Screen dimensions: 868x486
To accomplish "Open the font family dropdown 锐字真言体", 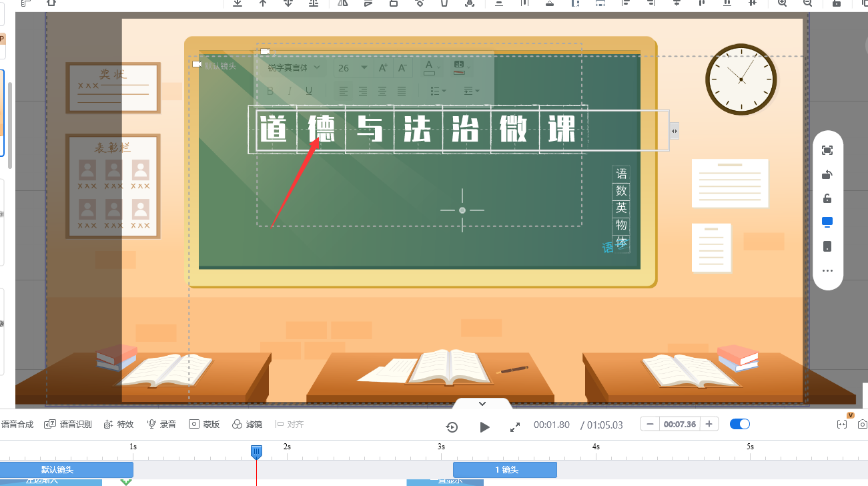I will [294, 67].
